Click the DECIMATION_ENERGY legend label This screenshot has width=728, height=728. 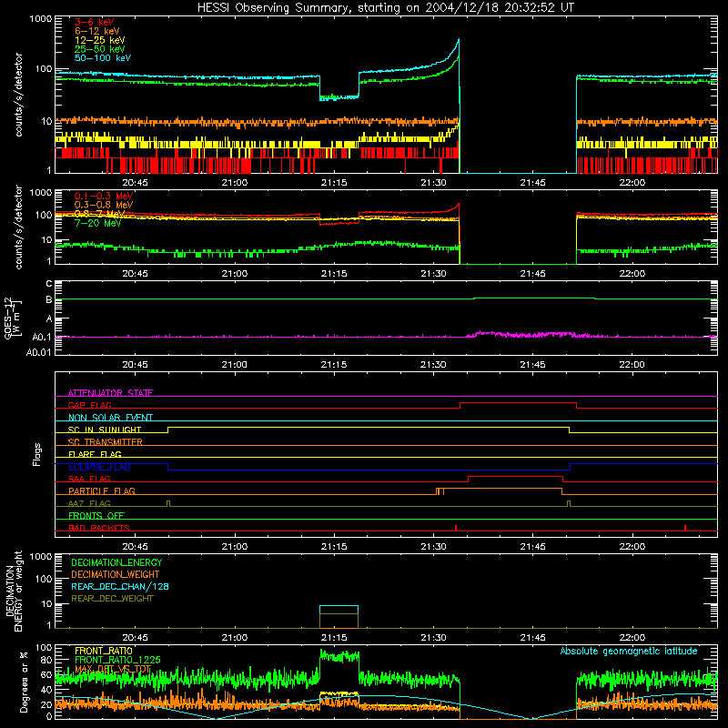(116, 562)
